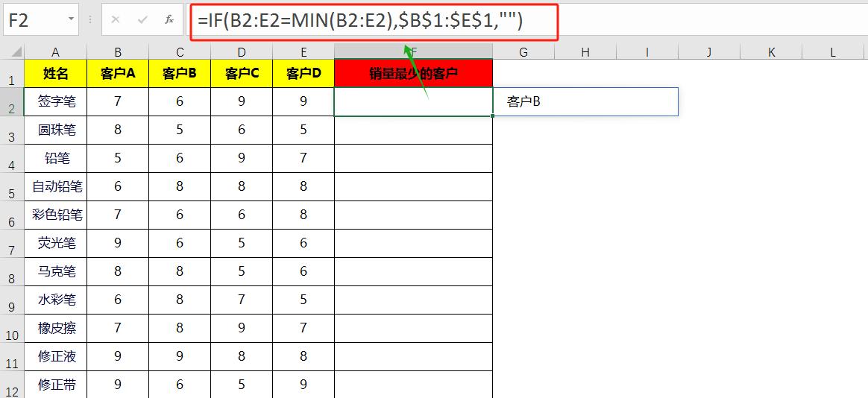868x398 pixels.
Task: Click the 橡皮擦 row's 客户B value 8
Action: (x=180, y=328)
